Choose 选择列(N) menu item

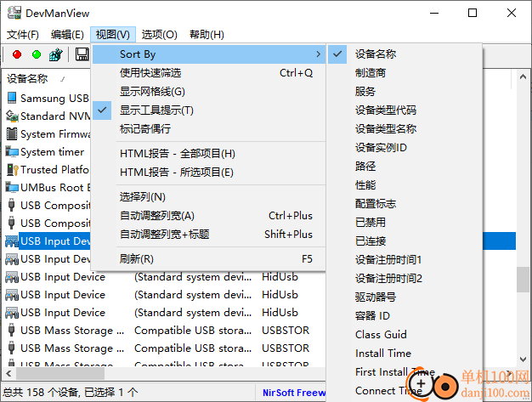tap(209, 197)
